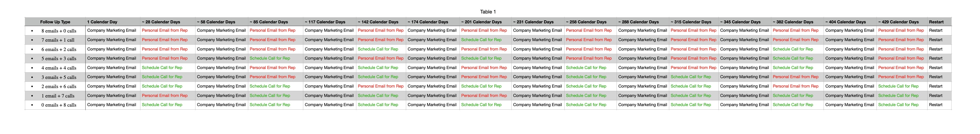Select the '0 emails + 8 calls' row label
This screenshot has width=980, height=134.
point(59,105)
